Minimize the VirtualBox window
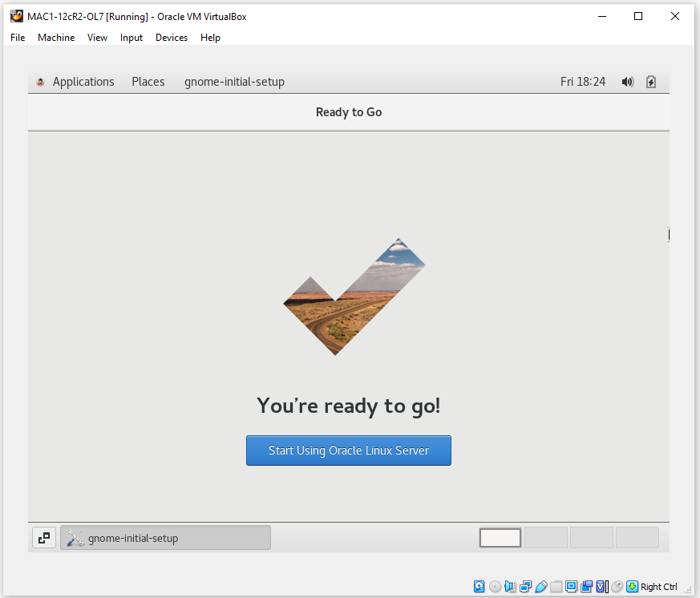The height and width of the screenshot is (598, 700). (x=602, y=17)
